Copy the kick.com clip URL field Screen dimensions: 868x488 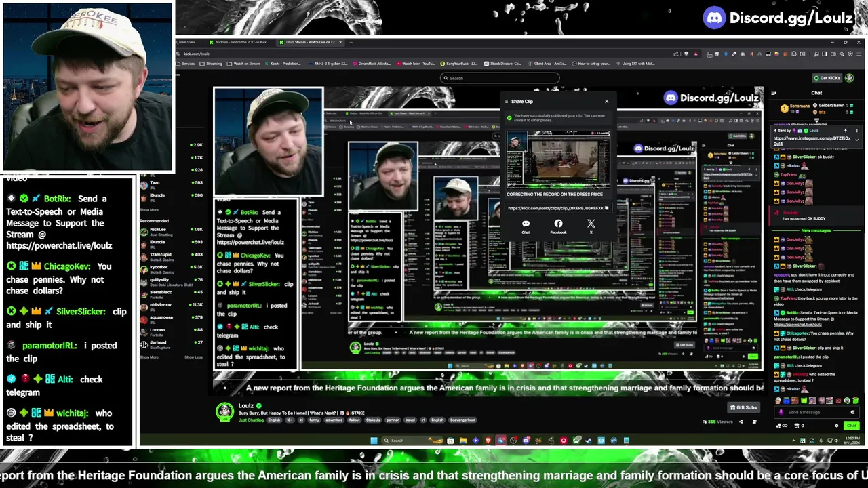click(557, 208)
